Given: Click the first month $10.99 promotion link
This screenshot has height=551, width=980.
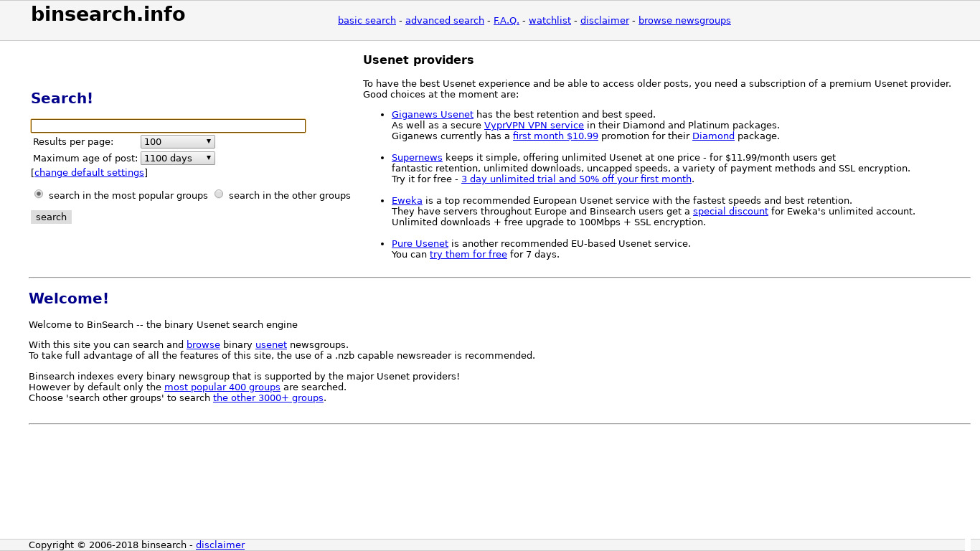Looking at the screenshot, I should click(x=555, y=136).
